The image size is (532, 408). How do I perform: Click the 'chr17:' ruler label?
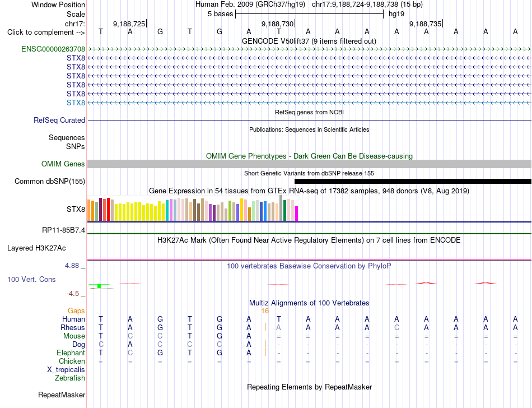(x=75, y=24)
